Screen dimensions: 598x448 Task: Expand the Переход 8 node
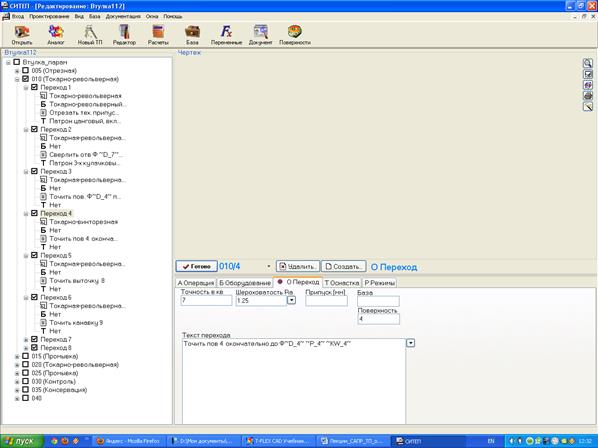point(26,348)
